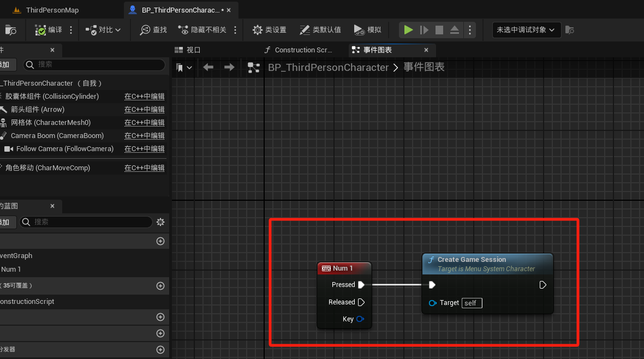Image resolution: width=644 pixels, height=359 pixels.
Task: Click 在C++中编辑 link for CollisionCylinder
Action: pyautogui.click(x=144, y=97)
